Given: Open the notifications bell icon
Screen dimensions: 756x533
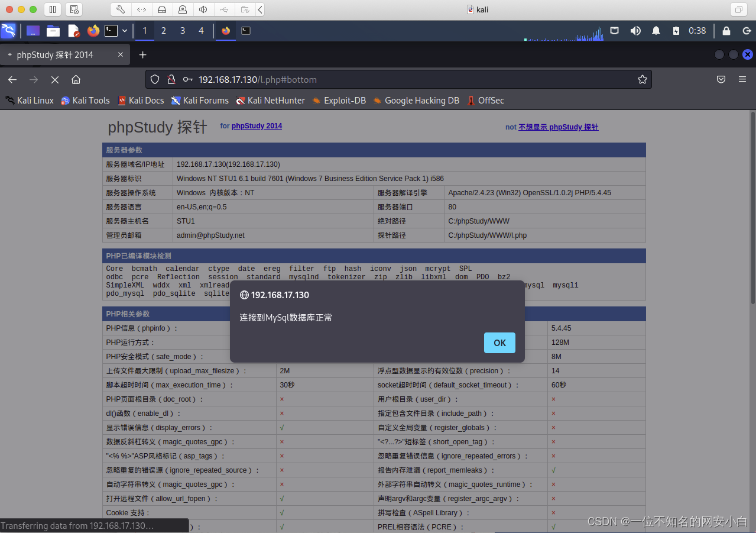Looking at the screenshot, I should pos(656,31).
